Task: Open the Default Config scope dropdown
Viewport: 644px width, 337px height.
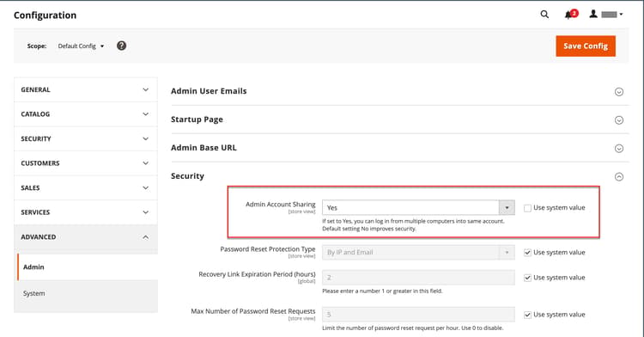Action: coord(81,46)
